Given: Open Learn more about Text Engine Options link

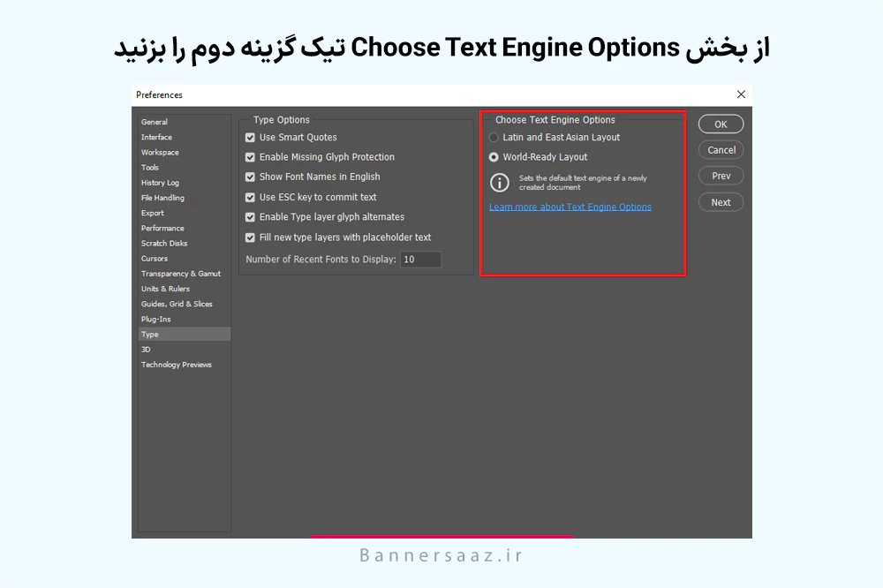Looking at the screenshot, I should click(570, 207).
